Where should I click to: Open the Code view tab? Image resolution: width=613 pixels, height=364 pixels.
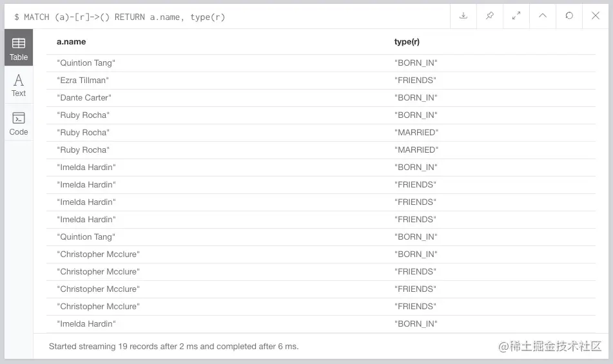19,124
